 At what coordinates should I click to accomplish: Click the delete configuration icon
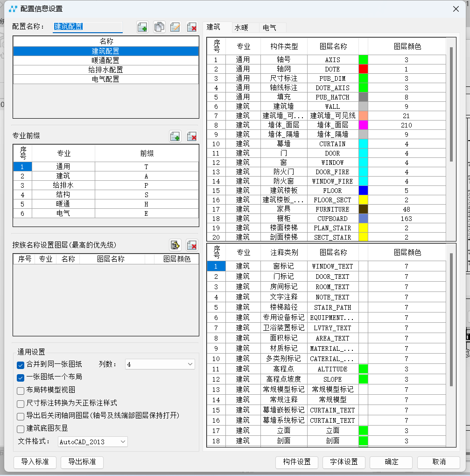tap(191, 27)
